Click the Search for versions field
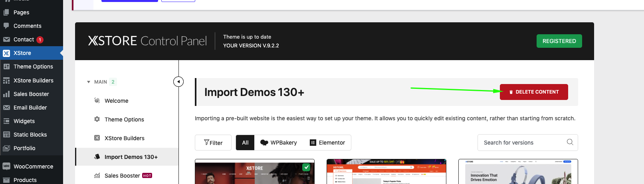This screenshot has height=184, width=644. pos(527,143)
